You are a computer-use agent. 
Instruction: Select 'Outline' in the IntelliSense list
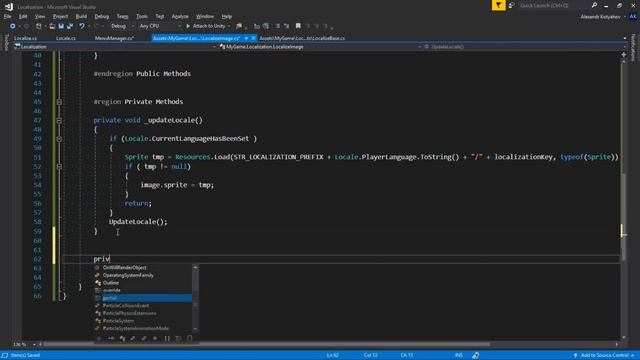[143, 283]
